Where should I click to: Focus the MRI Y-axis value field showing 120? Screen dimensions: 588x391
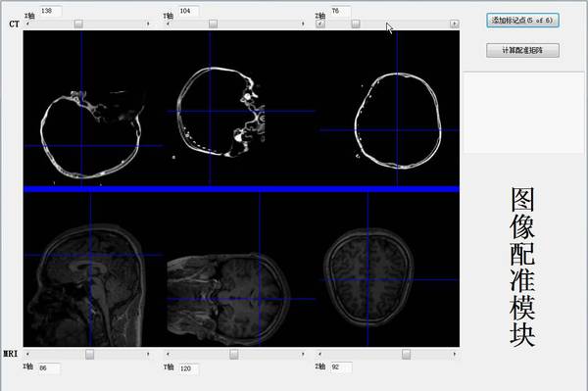(x=188, y=368)
